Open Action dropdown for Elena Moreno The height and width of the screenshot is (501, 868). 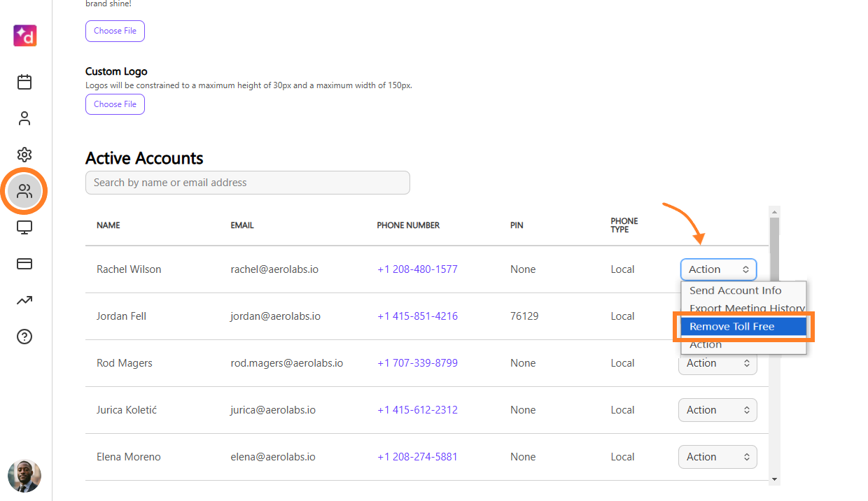click(717, 457)
